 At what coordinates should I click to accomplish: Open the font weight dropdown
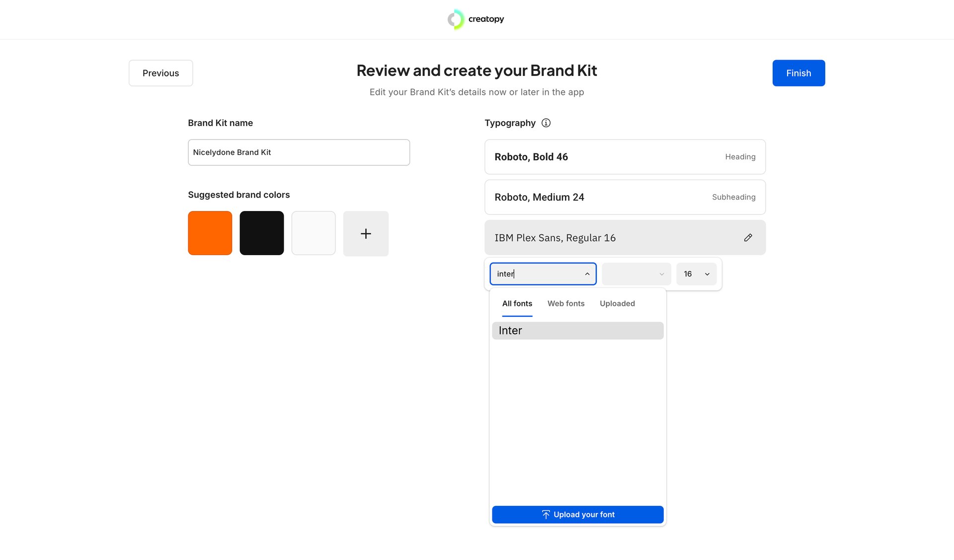click(636, 274)
